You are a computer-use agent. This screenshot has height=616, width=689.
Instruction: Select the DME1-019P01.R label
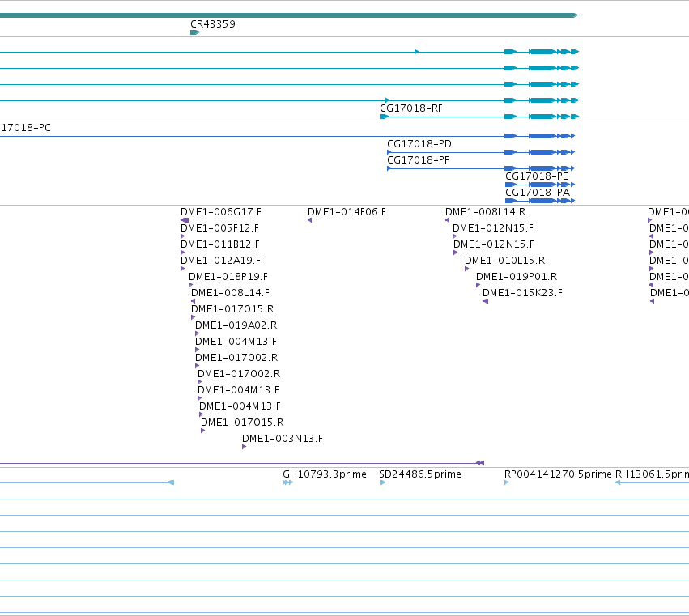click(517, 278)
